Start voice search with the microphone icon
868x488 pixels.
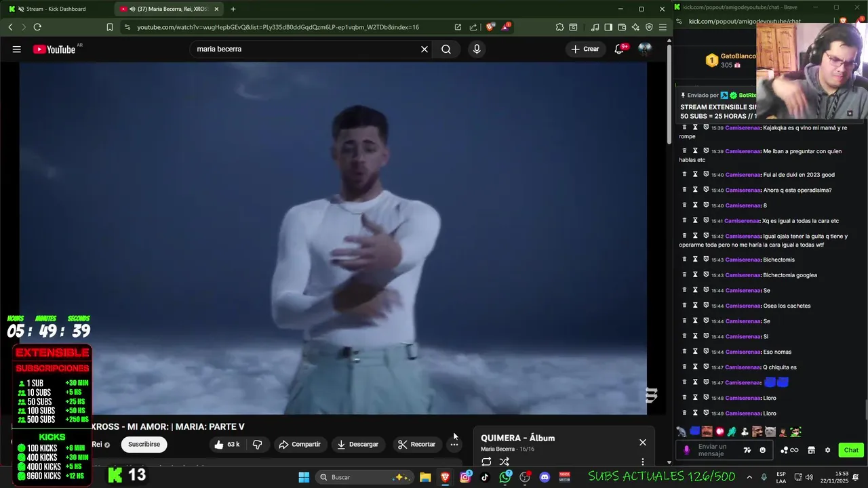point(477,49)
